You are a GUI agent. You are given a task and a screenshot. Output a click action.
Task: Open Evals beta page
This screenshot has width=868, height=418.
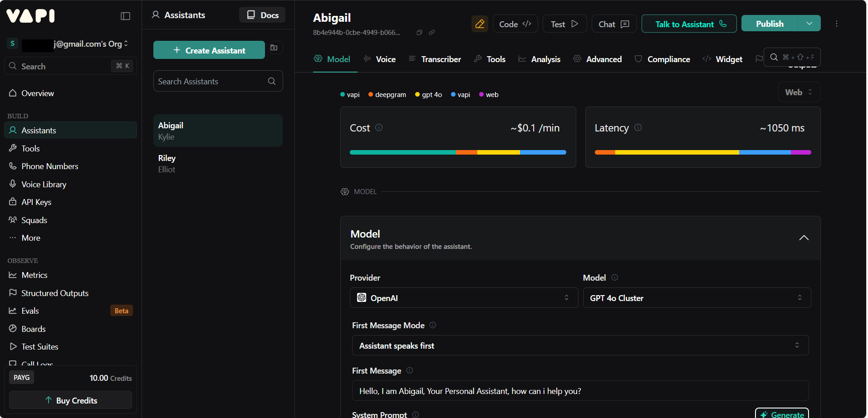point(71,311)
